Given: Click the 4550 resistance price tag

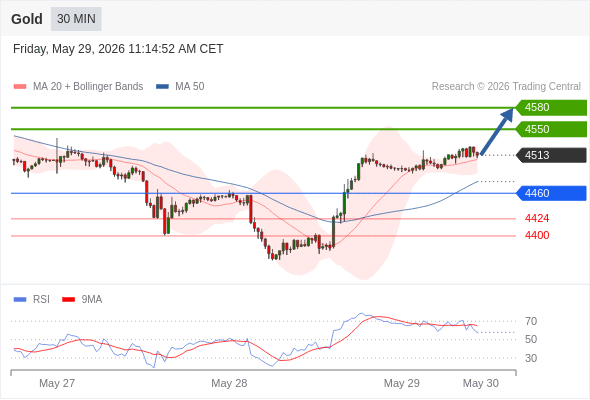Looking at the screenshot, I should [551, 129].
